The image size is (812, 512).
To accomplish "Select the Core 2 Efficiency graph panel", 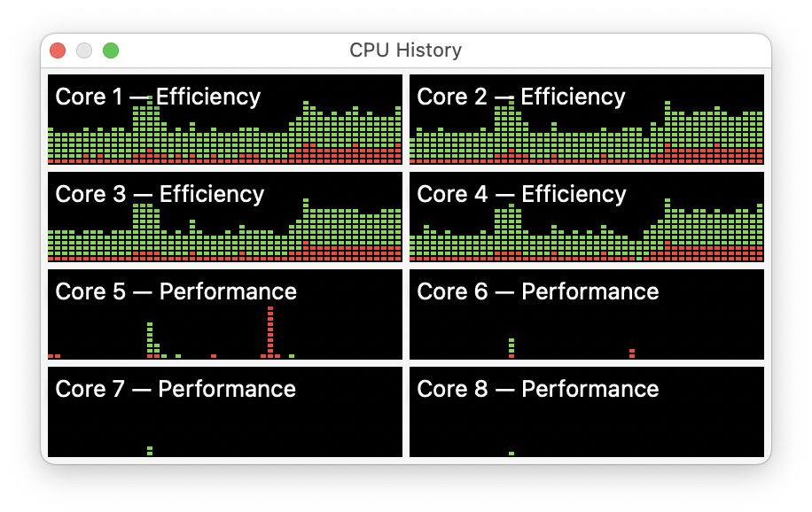I will point(585,124).
